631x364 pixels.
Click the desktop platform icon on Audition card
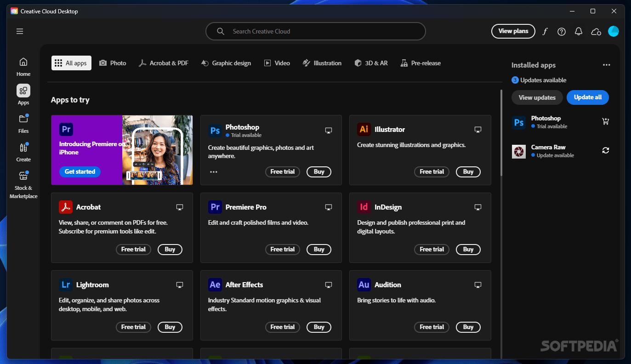coord(478,285)
